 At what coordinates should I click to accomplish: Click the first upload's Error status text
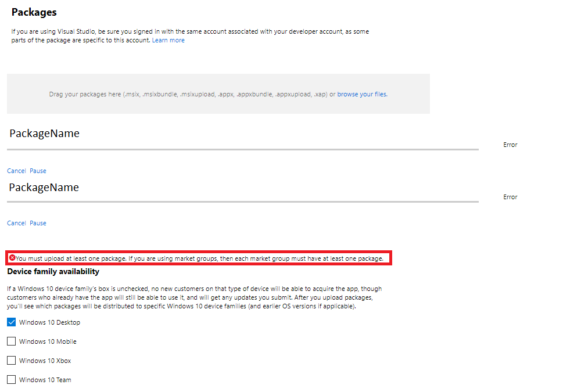(510, 145)
